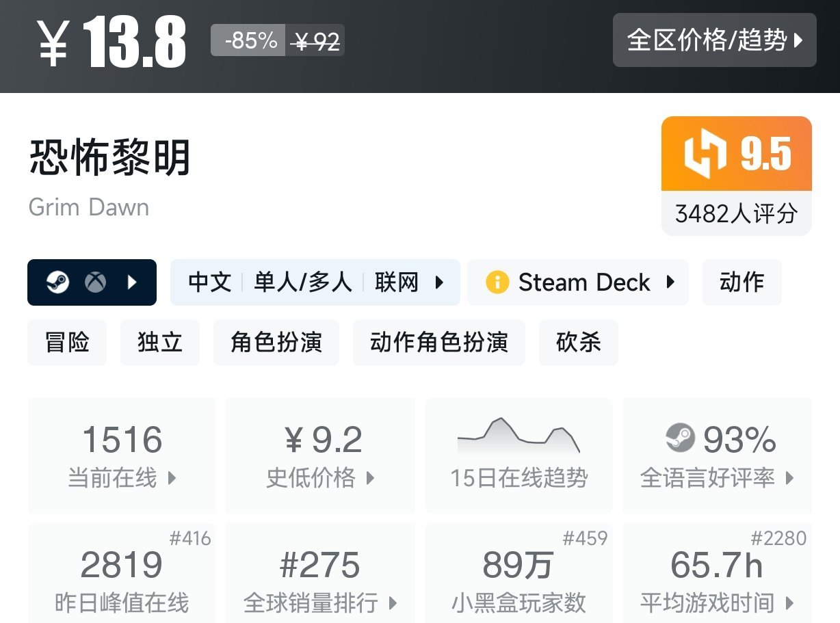Expand the 中文 单人/多人 联网 info chip
This screenshot has height=623, width=840.
click(315, 282)
